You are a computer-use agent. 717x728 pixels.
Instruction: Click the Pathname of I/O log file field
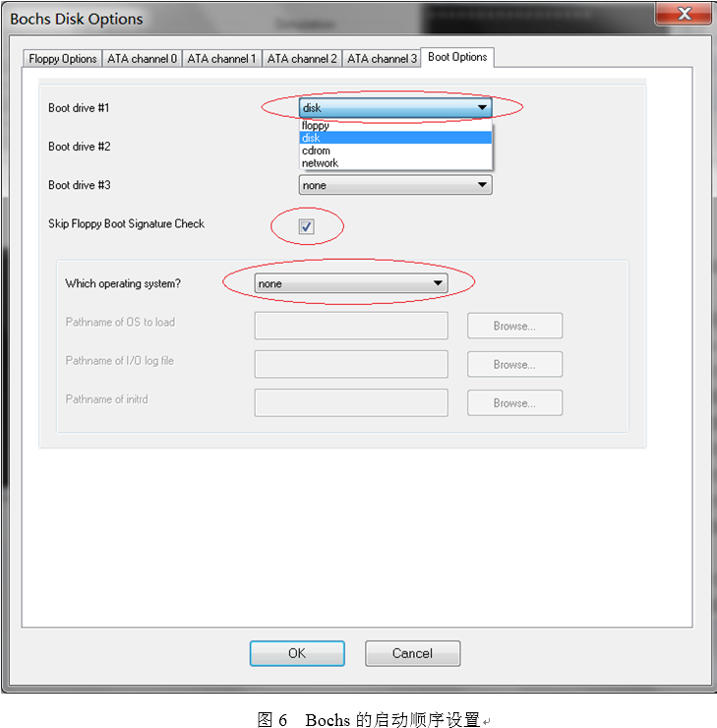click(351, 364)
